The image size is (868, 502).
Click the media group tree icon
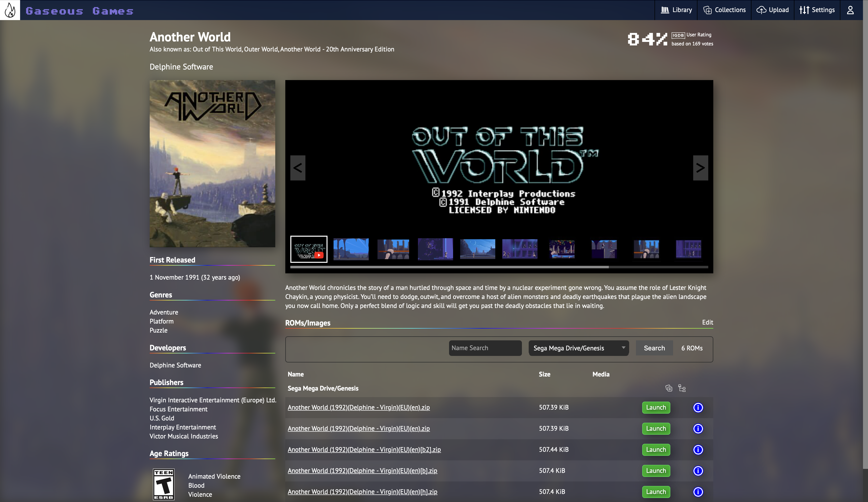point(682,388)
